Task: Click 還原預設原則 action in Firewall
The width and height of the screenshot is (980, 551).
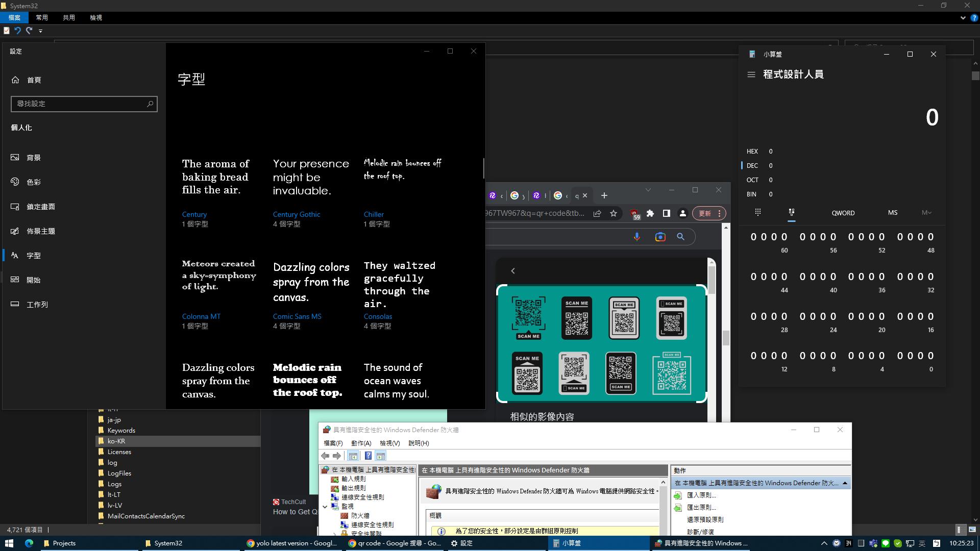Action: coord(705,520)
